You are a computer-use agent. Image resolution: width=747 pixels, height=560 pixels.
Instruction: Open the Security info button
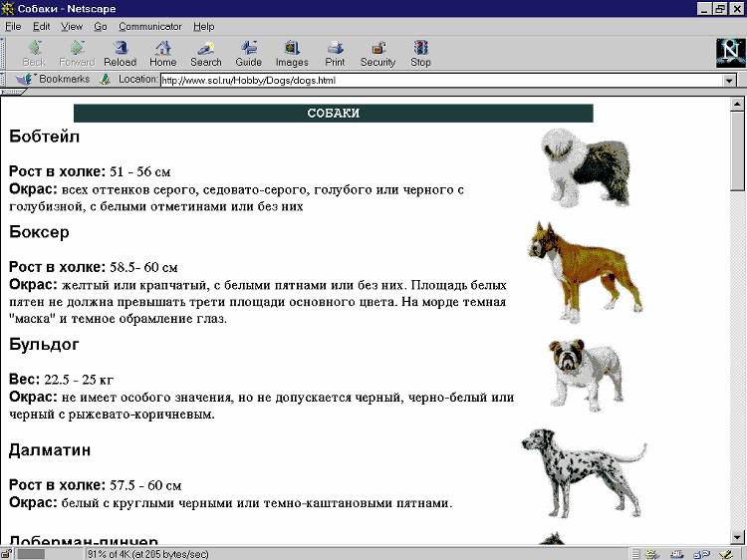(x=377, y=54)
